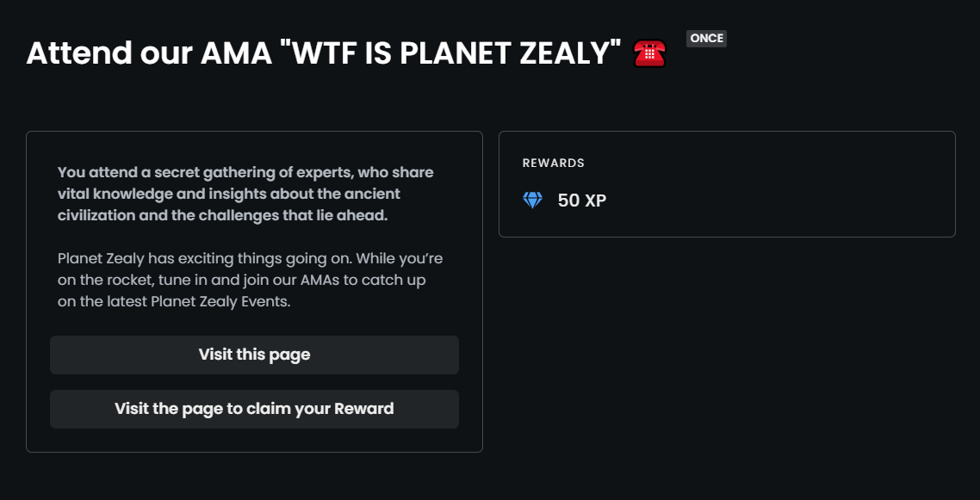This screenshot has height=500, width=980.
Task: Expand the quest description card
Action: pyautogui.click(x=254, y=290)
